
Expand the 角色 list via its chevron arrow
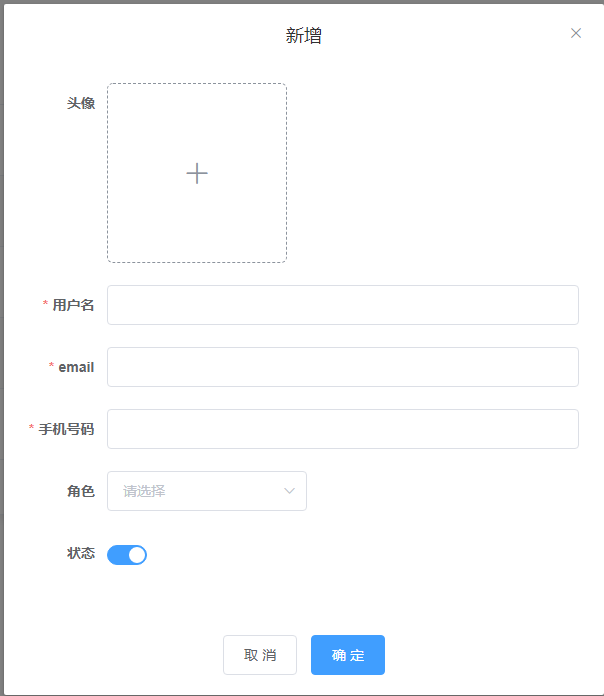pyautogui.click(x=289, y=491)
